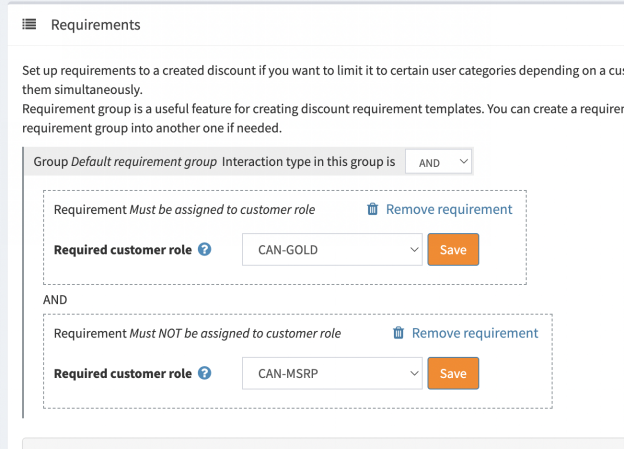Click trash icon for the CAN-GOLD requirement

(x=373, y=210)
